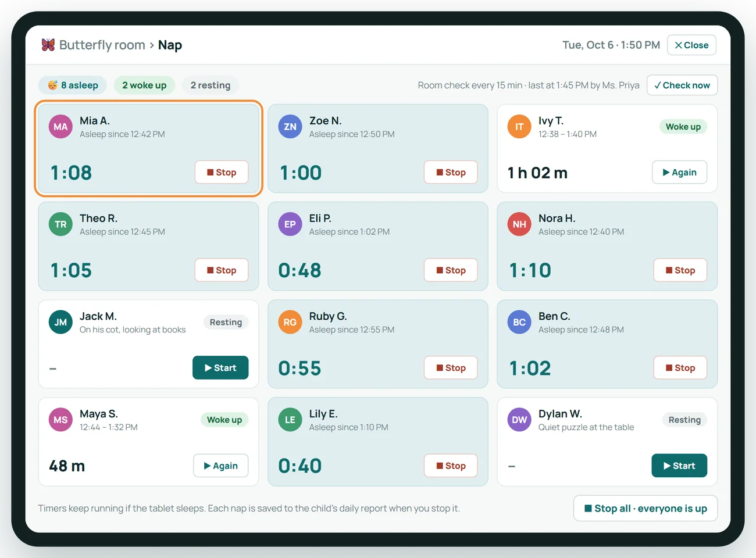This screenshot has height=558, width=756.
Task: Click Ruby G.'s RG avatar
Action: pyautogui.click(x=290, y=323)
